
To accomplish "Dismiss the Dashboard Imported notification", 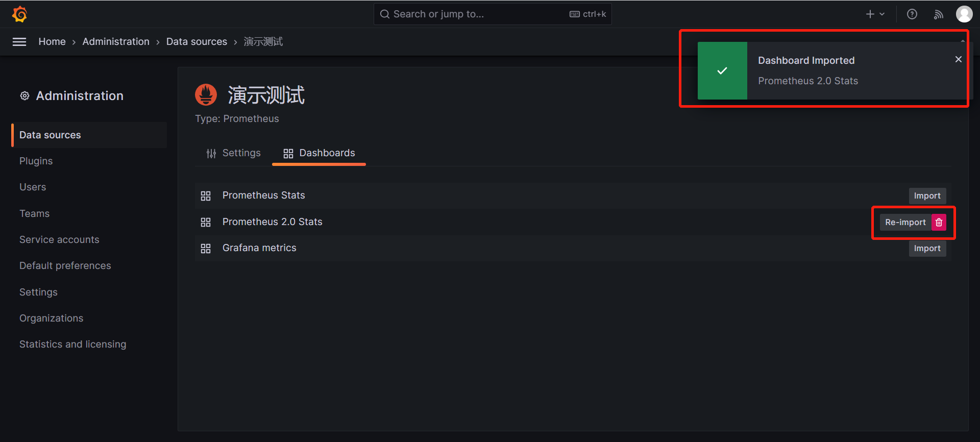I will [x=959, y=59].
